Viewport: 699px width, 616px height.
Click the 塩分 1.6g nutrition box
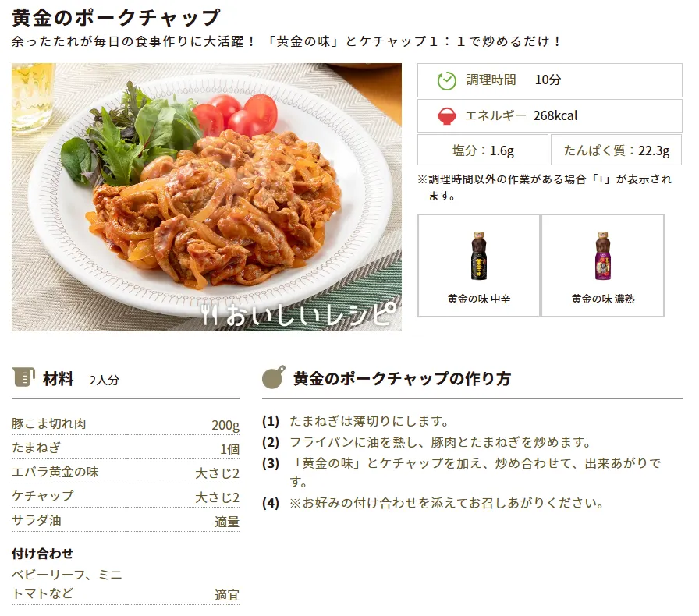pyautogui.click(x=483, y=150)
